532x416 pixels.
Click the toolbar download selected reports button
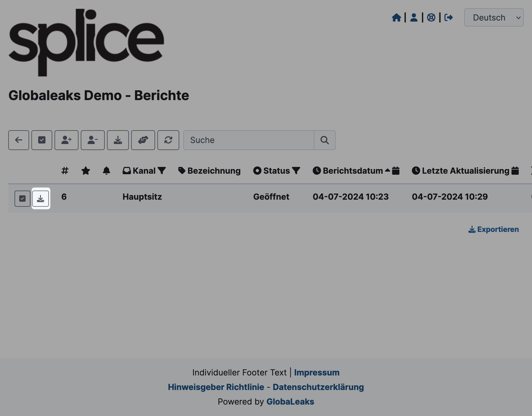click(x=118, y=140)
